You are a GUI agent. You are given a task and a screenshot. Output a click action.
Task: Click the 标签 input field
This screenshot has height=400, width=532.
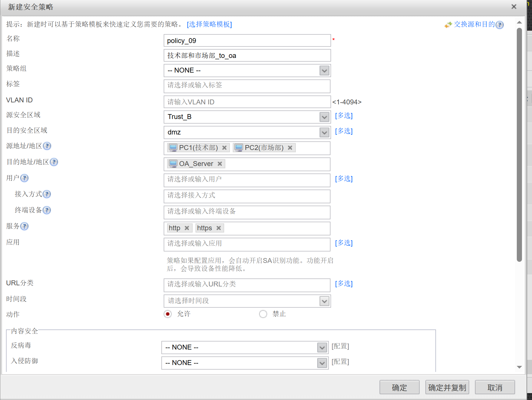coord(247,86)
